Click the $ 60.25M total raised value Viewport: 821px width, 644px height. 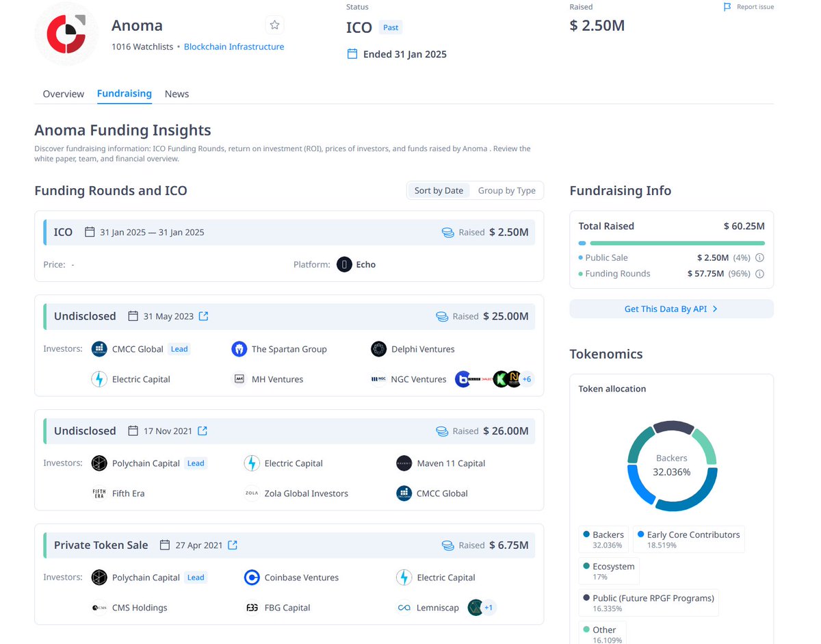click(744, 226)
